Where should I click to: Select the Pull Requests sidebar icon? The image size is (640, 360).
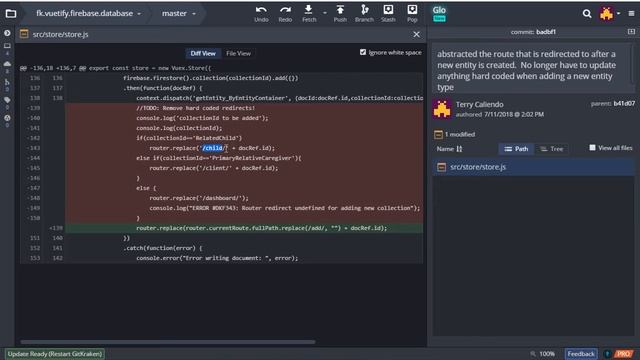[x=7, y=82]
